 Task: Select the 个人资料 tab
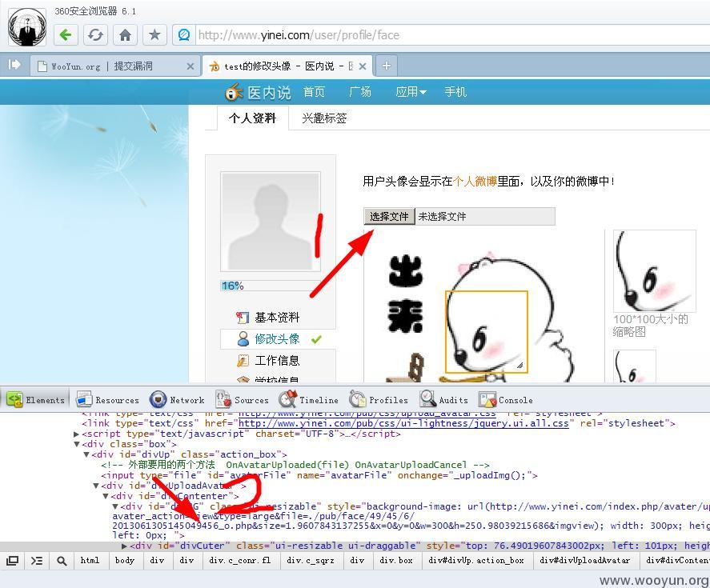[x=253, y=118]
